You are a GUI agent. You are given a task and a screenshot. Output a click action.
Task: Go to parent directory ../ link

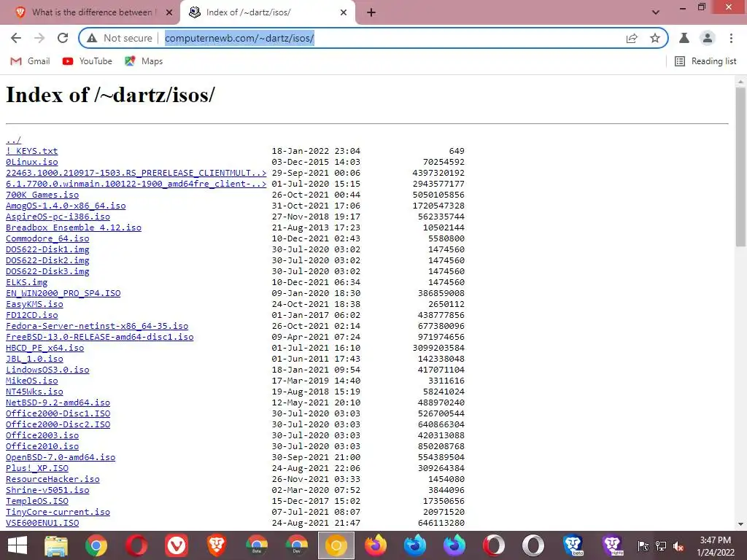point(13,140)
